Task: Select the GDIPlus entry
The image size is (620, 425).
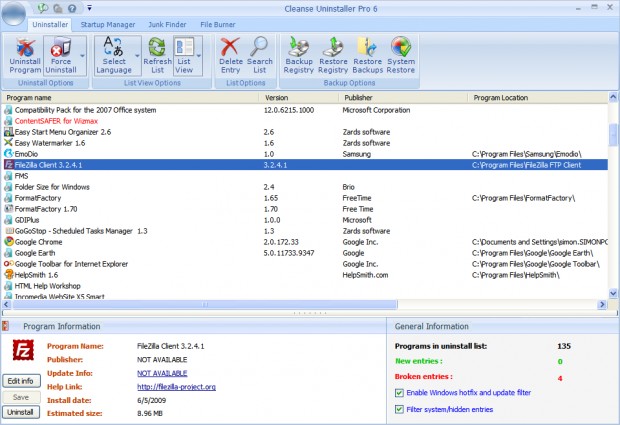Action: 26,220
